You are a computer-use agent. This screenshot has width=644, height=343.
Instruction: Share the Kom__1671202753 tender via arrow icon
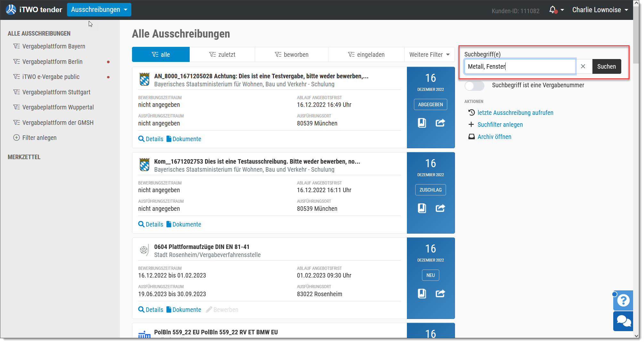[440, 208]
